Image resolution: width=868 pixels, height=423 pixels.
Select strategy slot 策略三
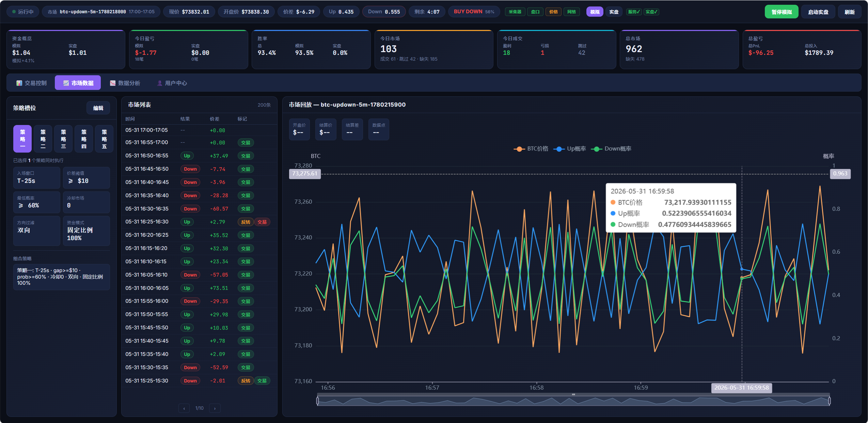(63, 139)
